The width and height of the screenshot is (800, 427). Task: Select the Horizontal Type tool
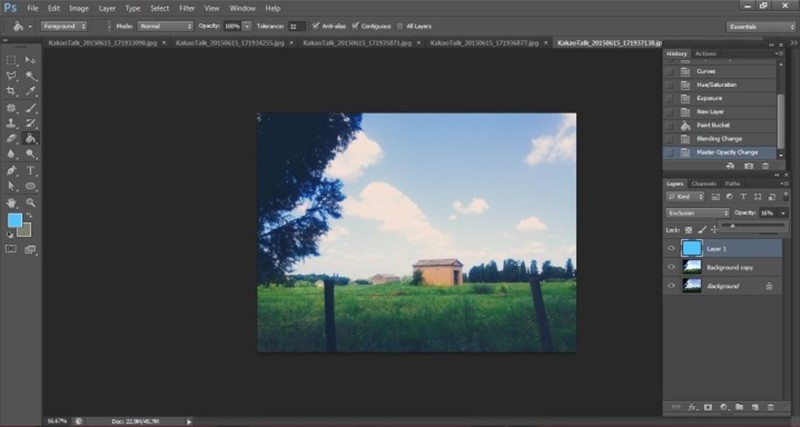tap(31, 170)
